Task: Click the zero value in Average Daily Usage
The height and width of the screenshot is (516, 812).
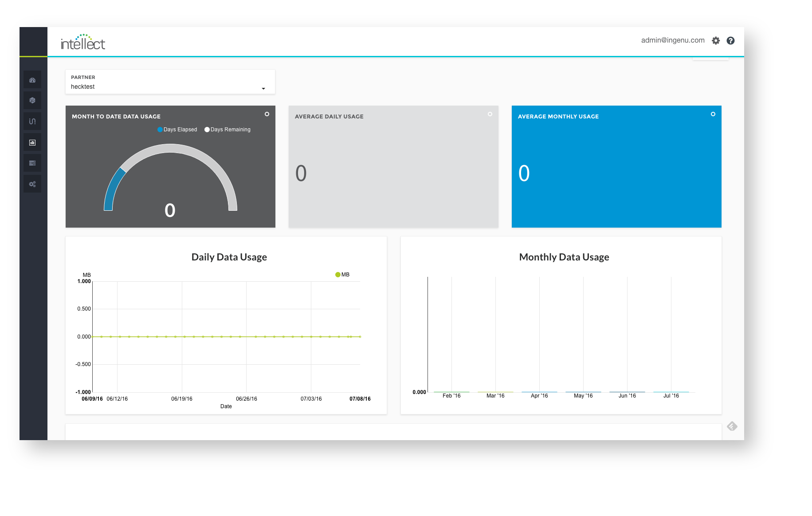Action: click(301, 173)
